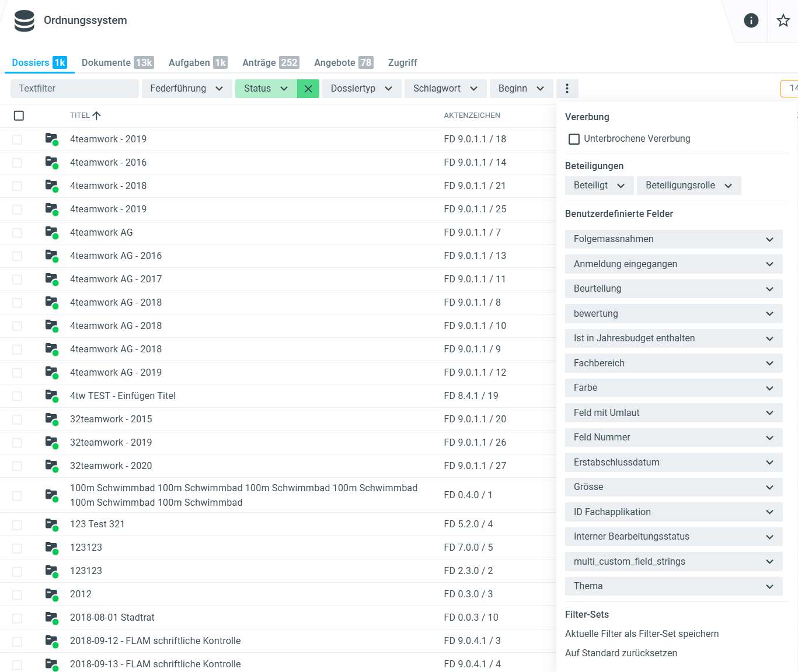Click dossier icon for 123 Test 321
Image resolution: width=798 pixels, height=672 pixels.
[x=52, y=524]
